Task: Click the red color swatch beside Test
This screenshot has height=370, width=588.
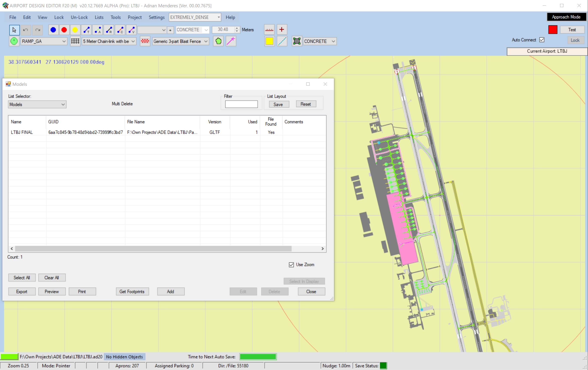Action: pyautogui.click(x=553, y=30)
